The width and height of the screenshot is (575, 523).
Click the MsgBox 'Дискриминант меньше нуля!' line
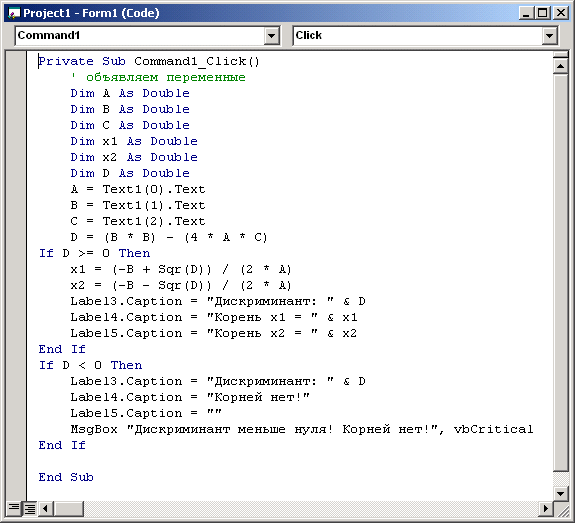[302, 429]
